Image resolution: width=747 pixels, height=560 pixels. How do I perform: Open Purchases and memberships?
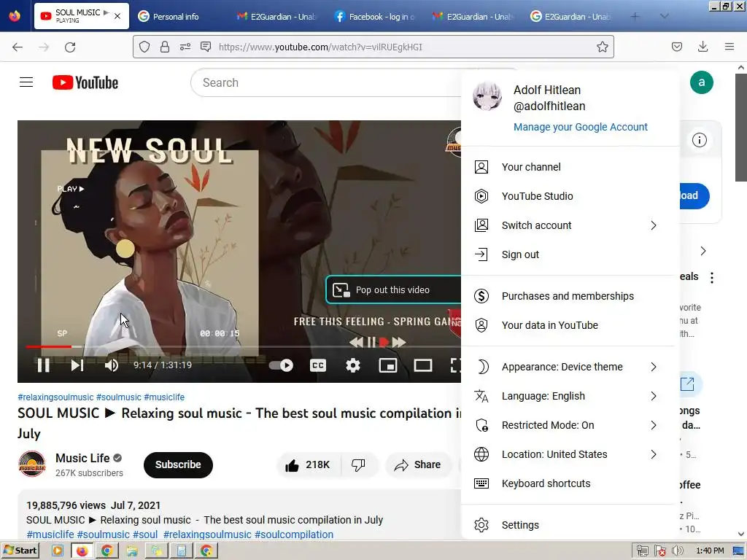coord(570,296)
